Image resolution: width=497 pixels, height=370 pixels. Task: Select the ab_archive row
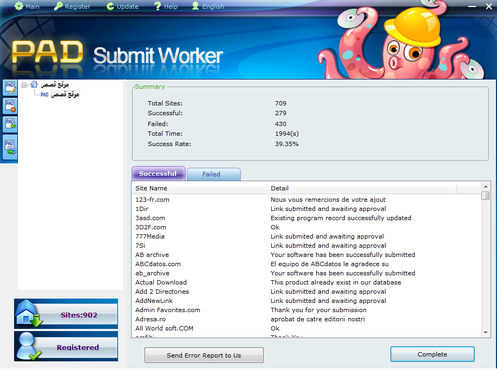coord(307,273)
